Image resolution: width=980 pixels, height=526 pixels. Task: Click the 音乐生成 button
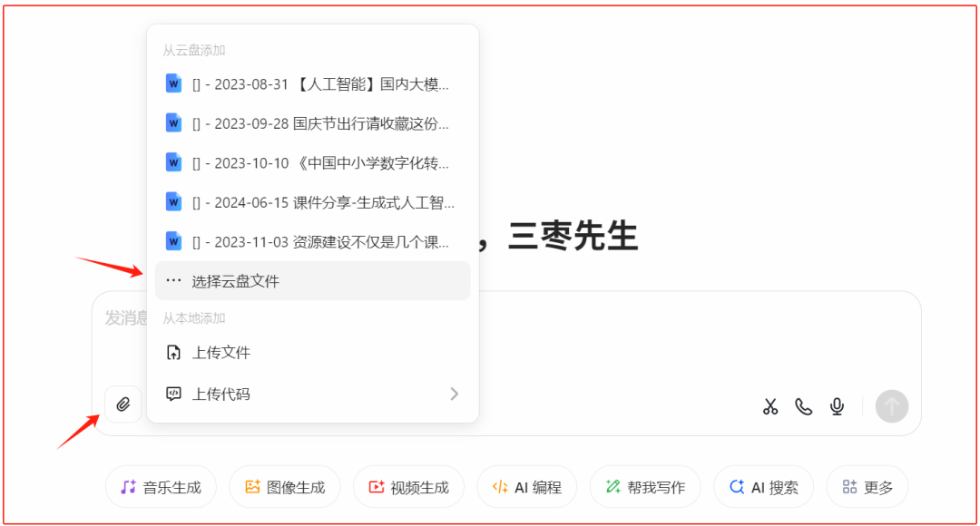(161, 486)
